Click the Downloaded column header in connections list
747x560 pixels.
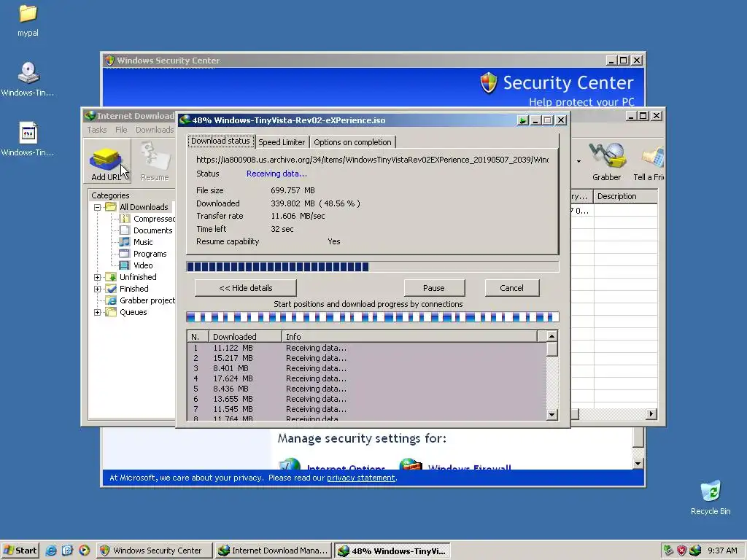(245, 337)
